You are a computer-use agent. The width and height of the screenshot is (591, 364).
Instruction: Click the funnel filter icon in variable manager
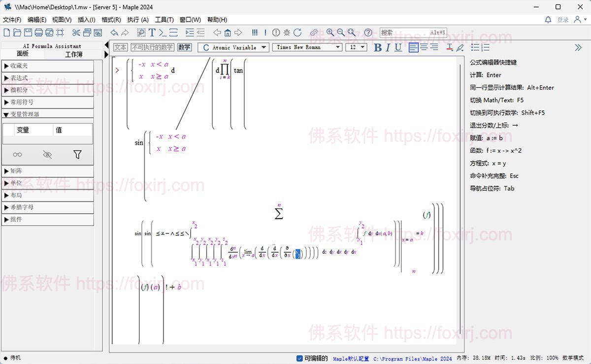point(77,155)
